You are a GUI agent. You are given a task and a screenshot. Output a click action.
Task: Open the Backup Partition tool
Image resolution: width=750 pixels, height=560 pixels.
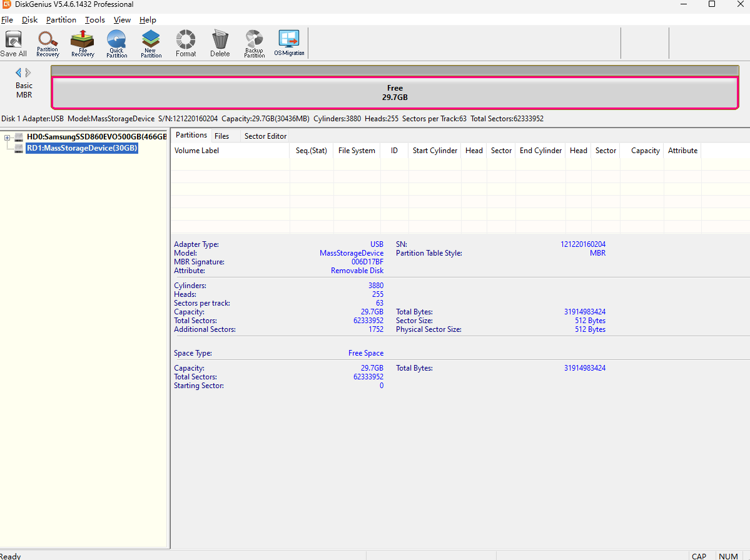pos(254,44)
